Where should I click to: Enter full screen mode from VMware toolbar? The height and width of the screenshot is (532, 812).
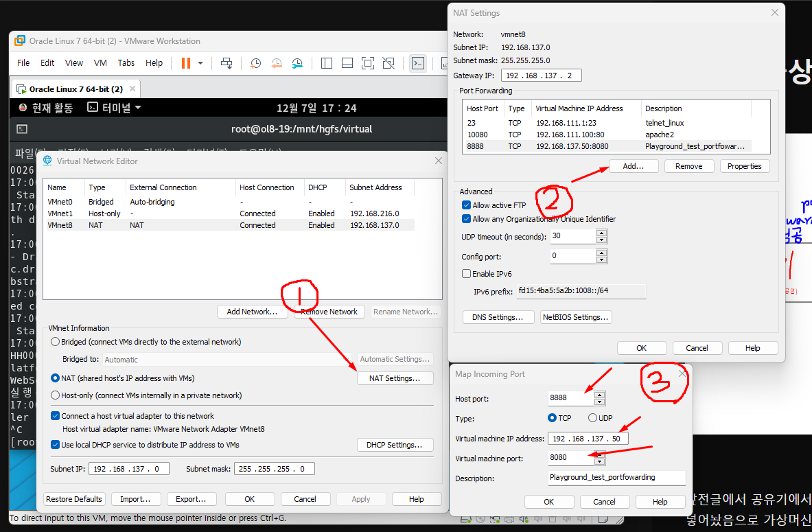[368, 63]
